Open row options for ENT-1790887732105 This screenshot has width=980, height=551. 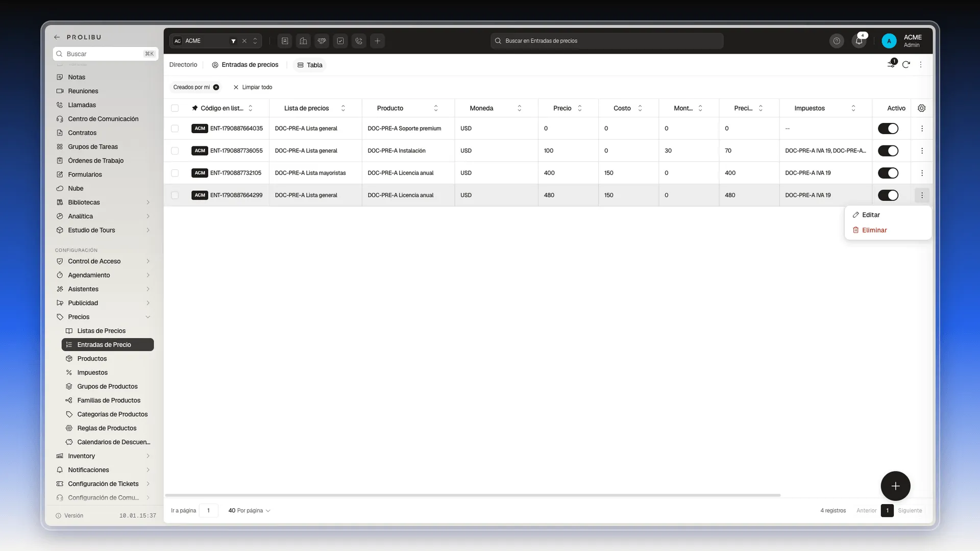point(922,173)
